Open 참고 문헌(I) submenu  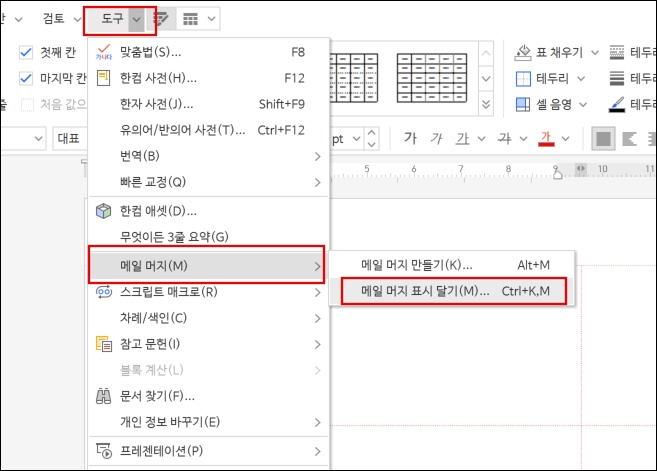pyautogui.click(x=209, y=344)
